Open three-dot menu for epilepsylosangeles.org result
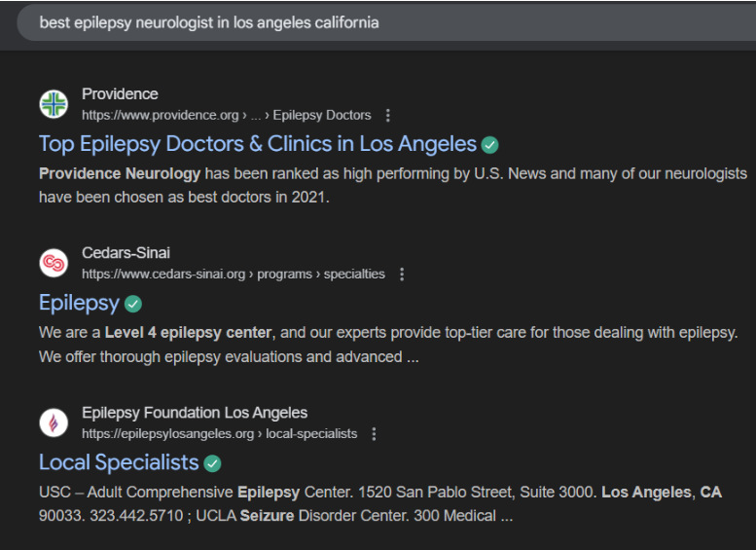756x550 pixels. tap(374, 434)
